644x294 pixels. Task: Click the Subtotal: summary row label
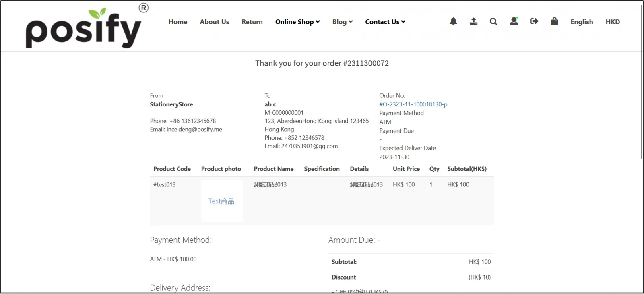click(344, 262)
